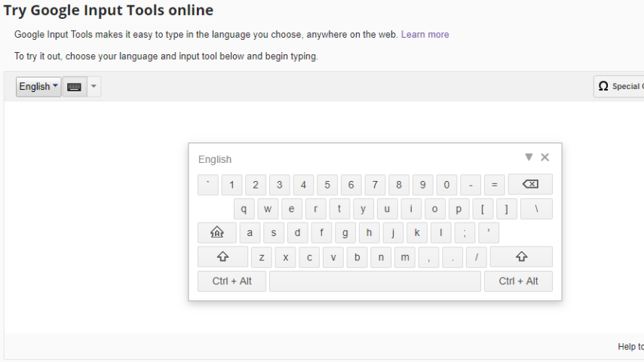This screenshot has width=644, height=362.
Task: Tap the e key
Action: click(292, 209)
